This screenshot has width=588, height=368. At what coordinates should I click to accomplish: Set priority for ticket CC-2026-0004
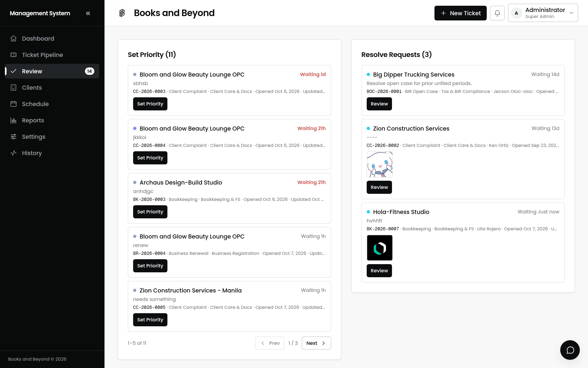click(x=150, y=158)
